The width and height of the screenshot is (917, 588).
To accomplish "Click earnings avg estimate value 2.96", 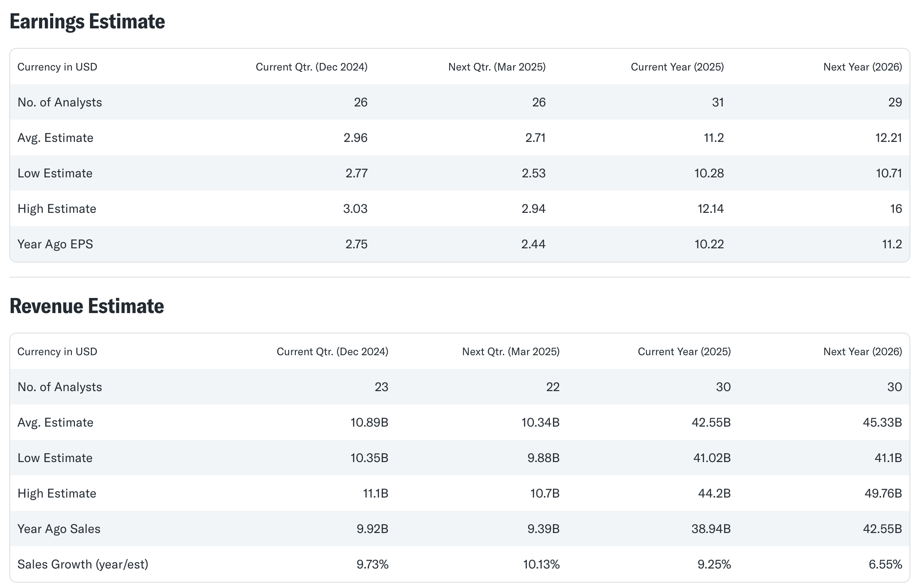I will [355, 138].
